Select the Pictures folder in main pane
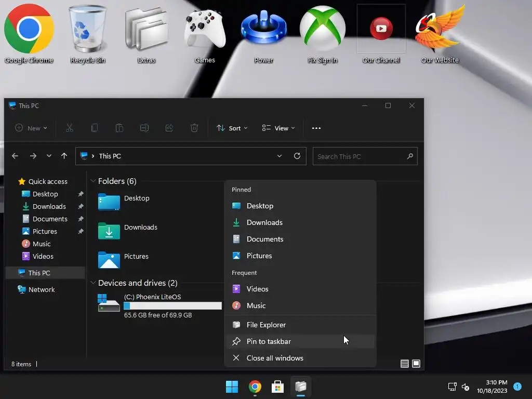 (124, 260)
